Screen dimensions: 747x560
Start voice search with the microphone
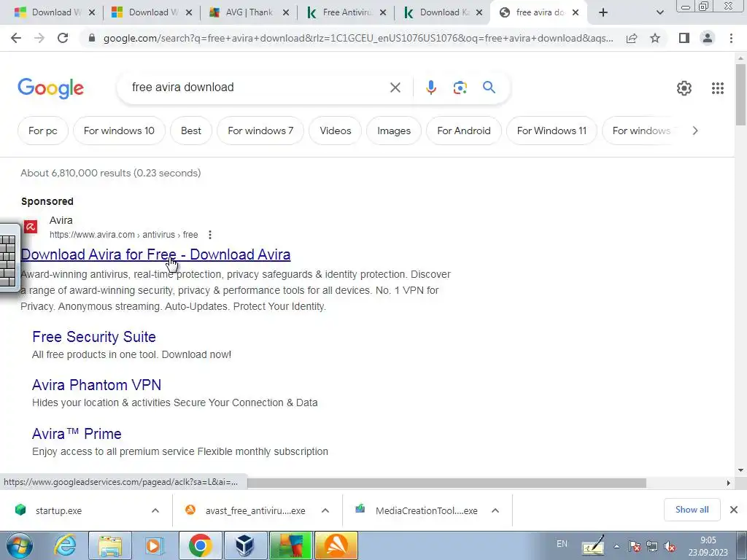[430, 87]
